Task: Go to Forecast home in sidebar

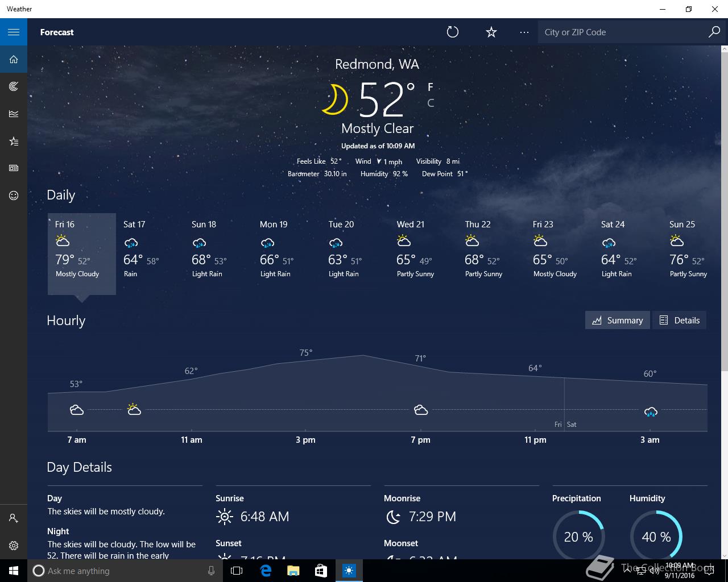Action: (x=14, y=59)
